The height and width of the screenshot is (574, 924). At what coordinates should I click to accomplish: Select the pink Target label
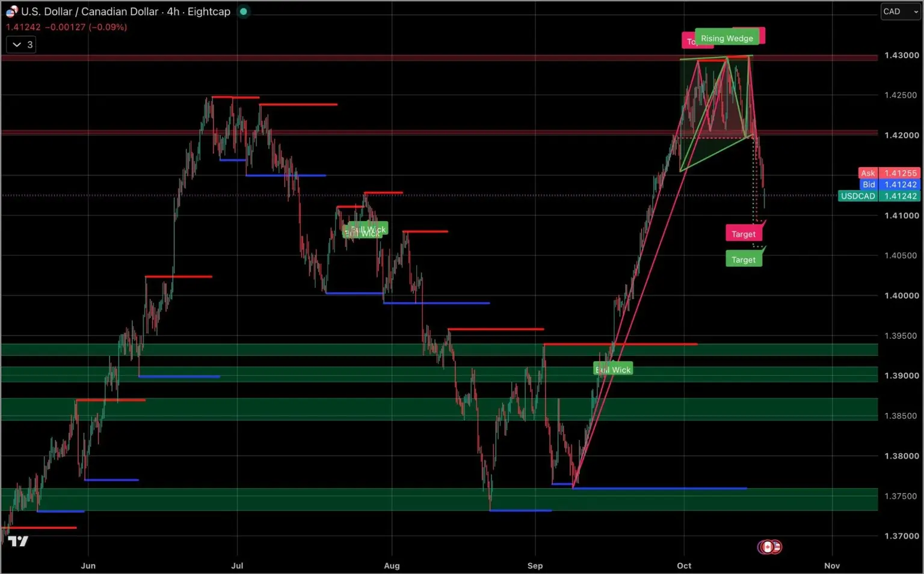744,234
